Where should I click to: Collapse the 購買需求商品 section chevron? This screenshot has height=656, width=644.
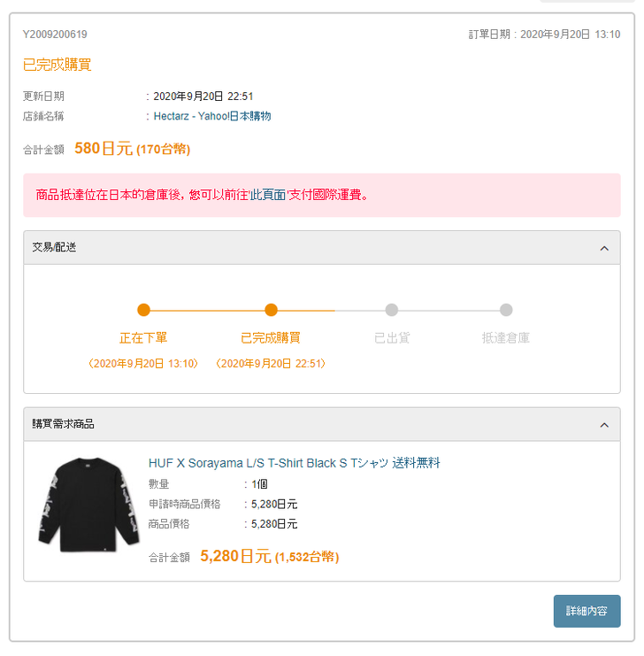pyautogui.click(x=604, y=425)
